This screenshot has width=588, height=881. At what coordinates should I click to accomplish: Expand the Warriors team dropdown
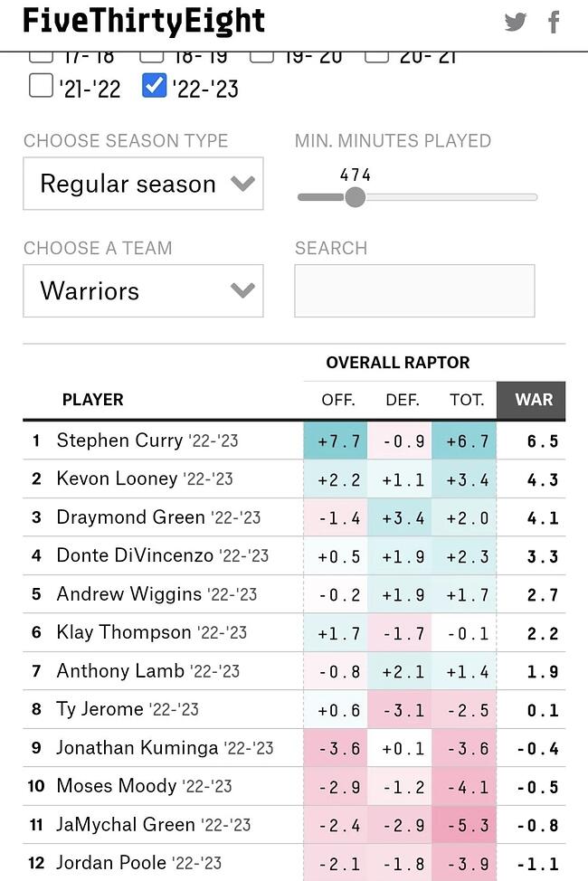143,290
